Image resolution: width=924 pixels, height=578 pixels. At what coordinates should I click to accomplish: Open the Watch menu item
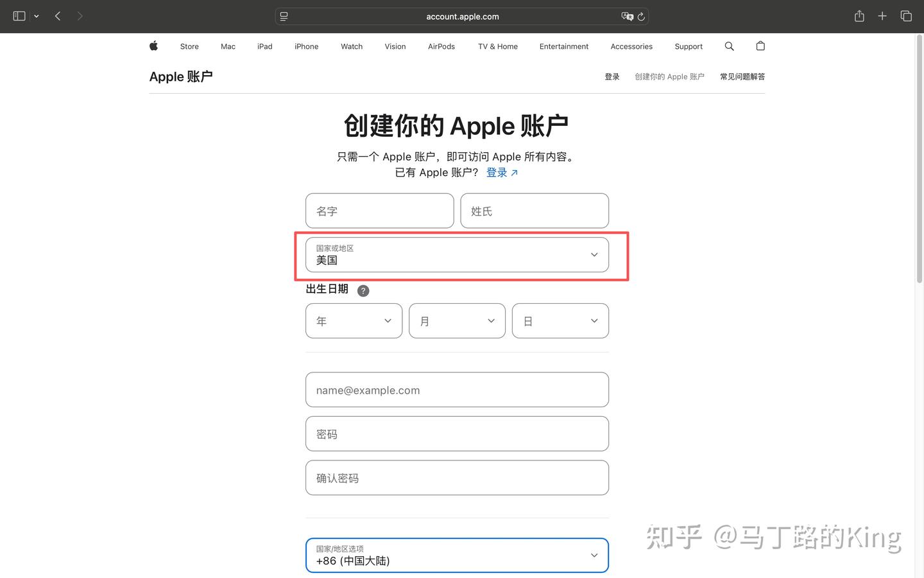[x=352, y=46]
